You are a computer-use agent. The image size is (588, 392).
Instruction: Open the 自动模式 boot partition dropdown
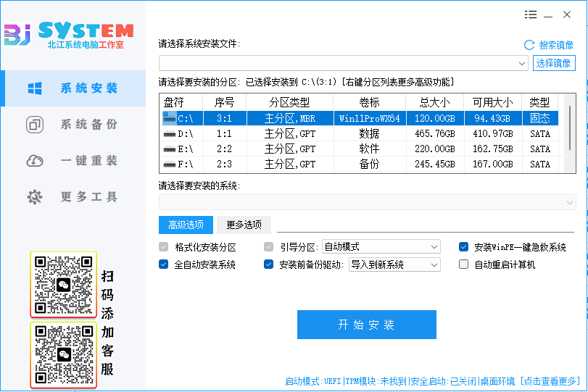click(x=381, y=246)
